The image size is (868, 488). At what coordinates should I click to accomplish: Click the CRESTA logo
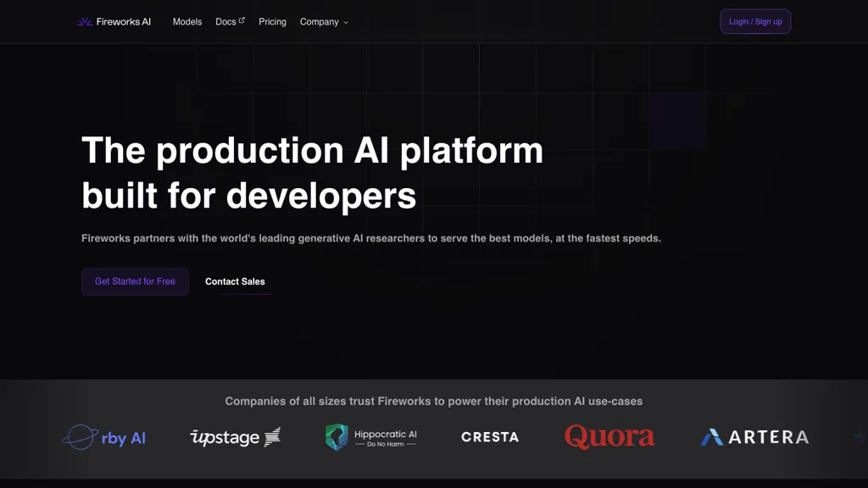[489, 437]
